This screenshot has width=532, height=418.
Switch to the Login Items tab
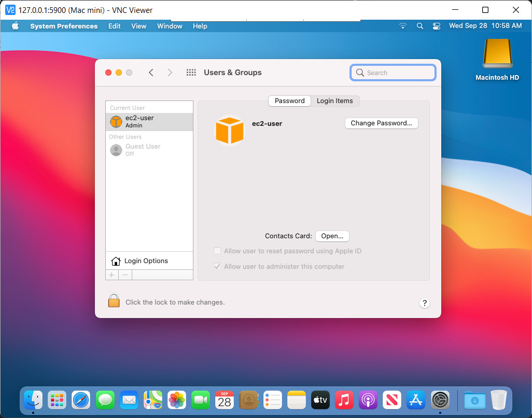tap(335, 100)
